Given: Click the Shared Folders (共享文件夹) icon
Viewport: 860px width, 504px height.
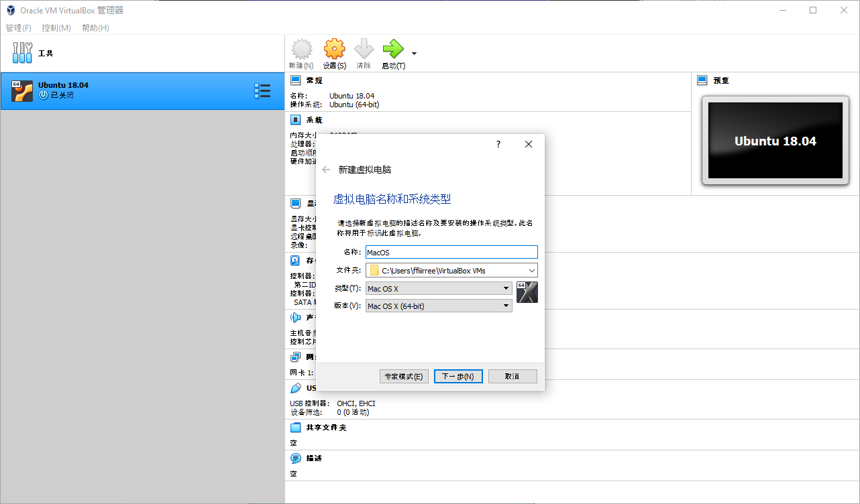Looking at the screenshot, I should [x=295, y=428].
